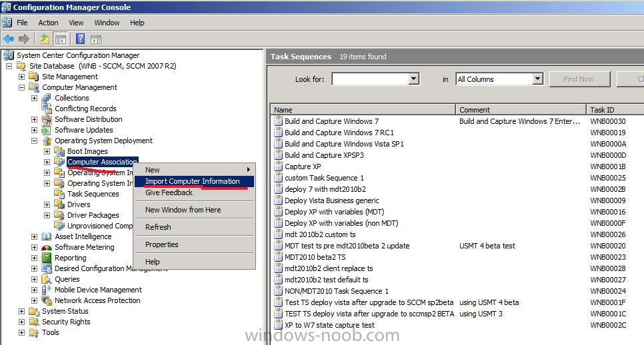Click the Drivers folder icon
The image size is (644, 345).
pos(59,204)
